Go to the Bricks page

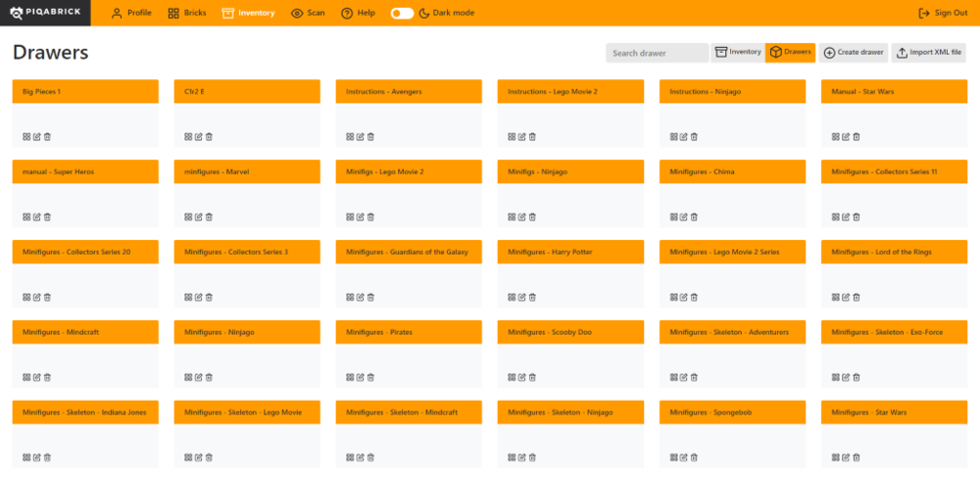click(187, 13)
